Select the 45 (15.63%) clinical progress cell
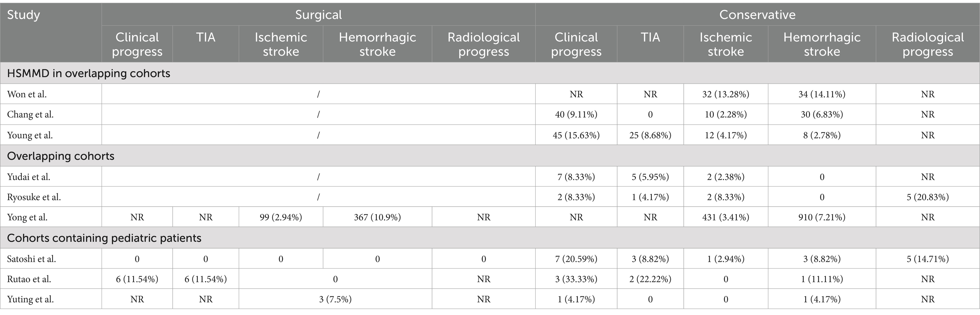 point(576,135)
